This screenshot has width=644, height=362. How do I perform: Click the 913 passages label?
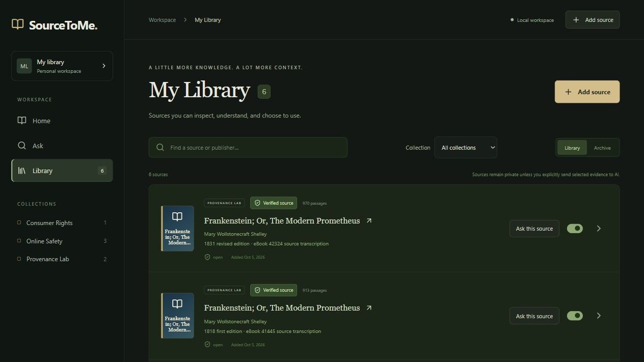(314, 290)
